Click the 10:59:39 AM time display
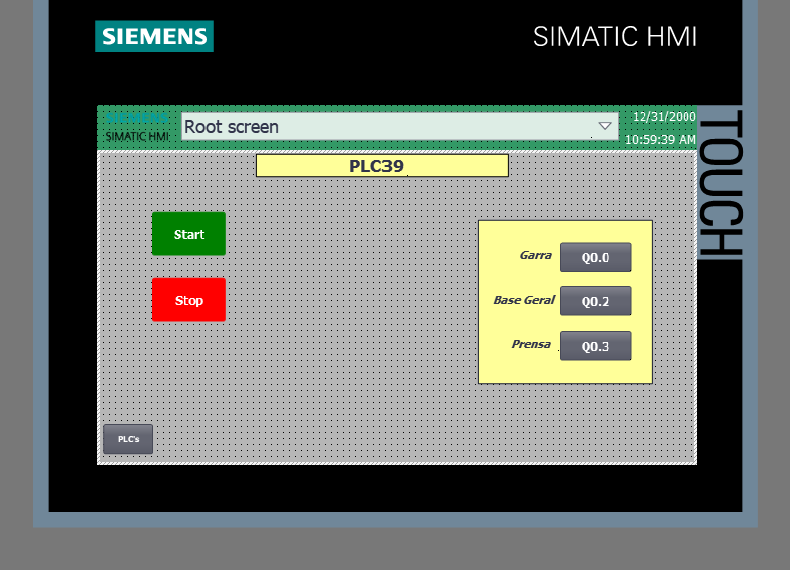This screenshot has height=570, width=790. pyautogui.click(x=660, y=140)
